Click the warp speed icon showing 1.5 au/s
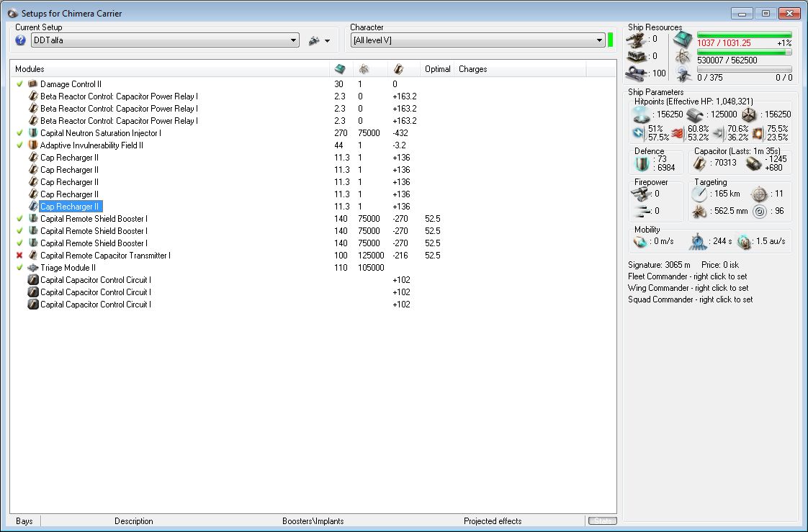 coord(744,241)
